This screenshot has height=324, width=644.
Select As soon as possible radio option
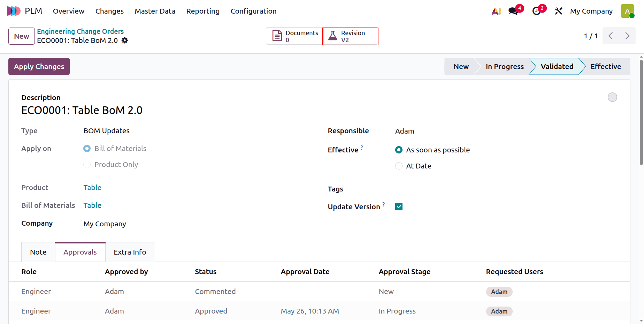399,150
